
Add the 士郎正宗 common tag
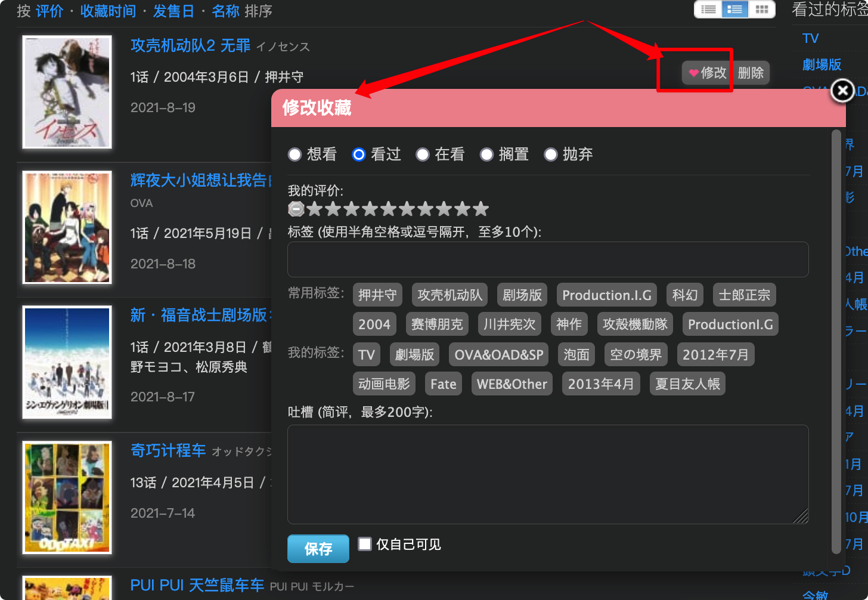pos(745,295)
